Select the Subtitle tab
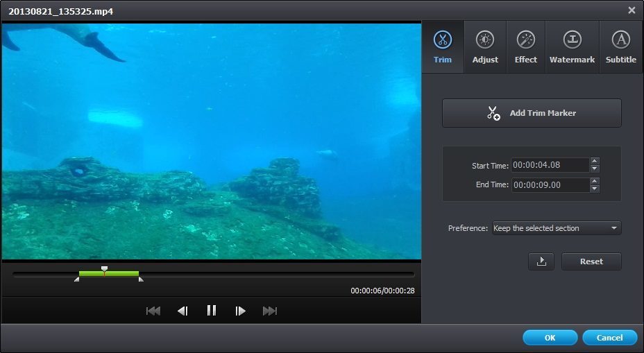The height and width of the screenshot is (353, 644). 620,46
